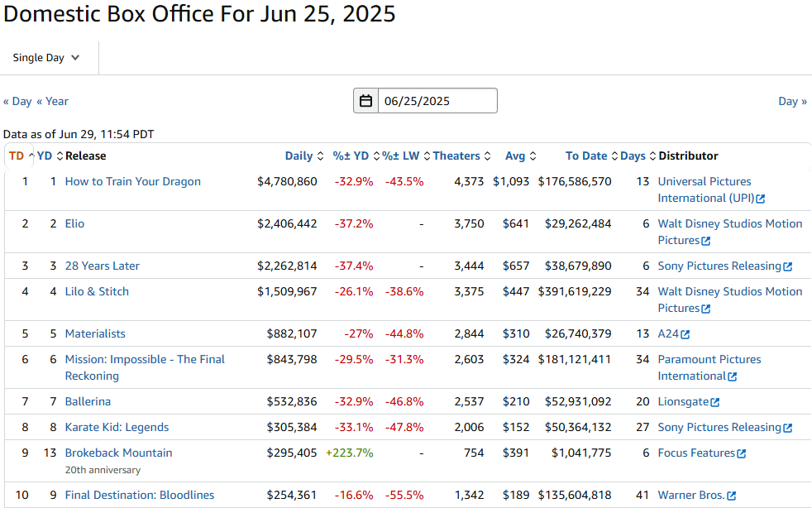Open Mission: Impossible - The Final Reckoning page
This screenshot has height=508, width=812.
[x=145, y=367]
